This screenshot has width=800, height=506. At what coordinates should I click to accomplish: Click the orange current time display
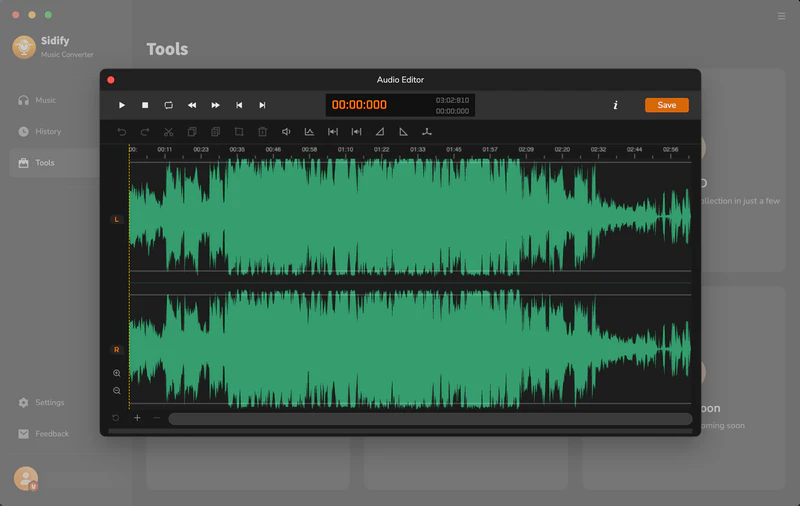[x=359, y=105]
